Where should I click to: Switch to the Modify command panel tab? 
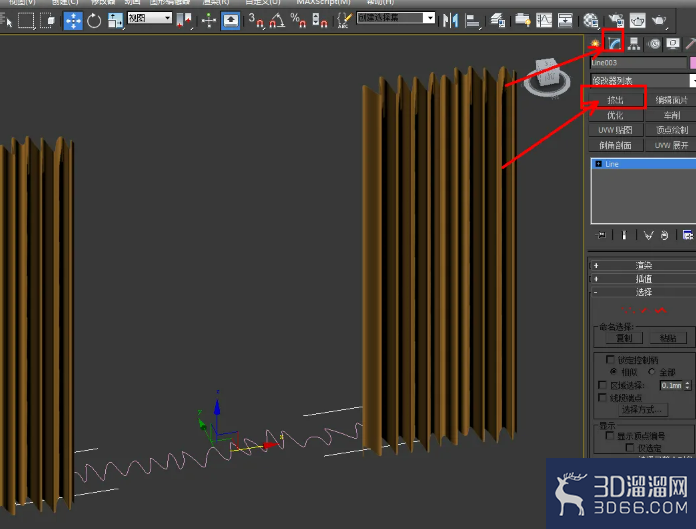(x=614, y=43)
